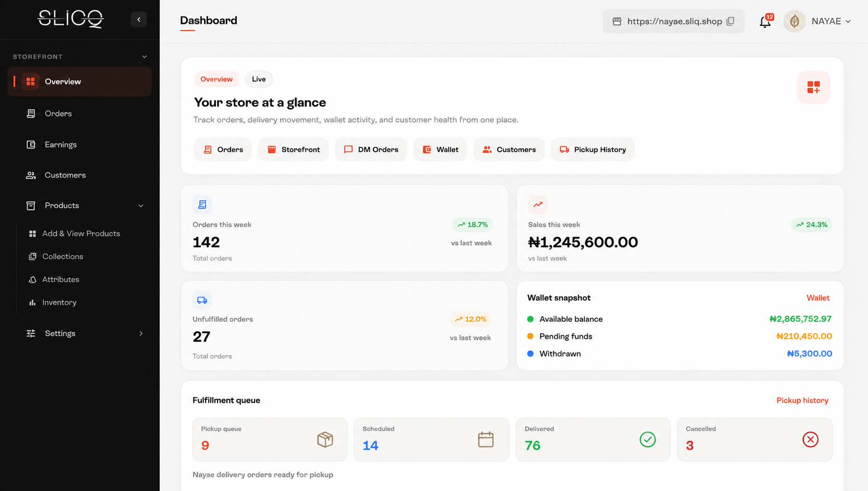Expand the Settings menu chevron
This screenshot has height=491, width=868.
click(141, 333)
